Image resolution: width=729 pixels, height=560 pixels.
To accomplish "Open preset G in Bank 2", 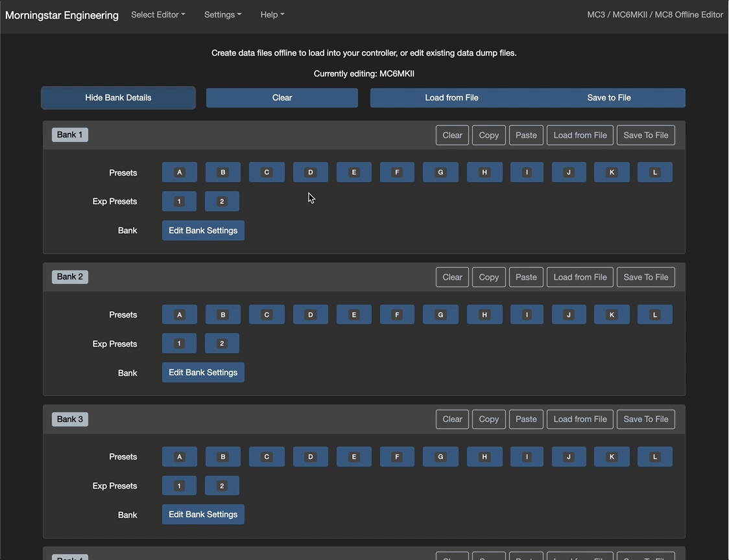I will (x=440, y=315).
